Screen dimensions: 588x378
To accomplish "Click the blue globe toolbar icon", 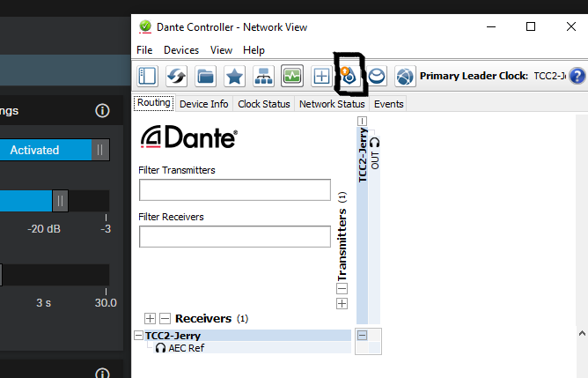I will [x=405, y=76].
